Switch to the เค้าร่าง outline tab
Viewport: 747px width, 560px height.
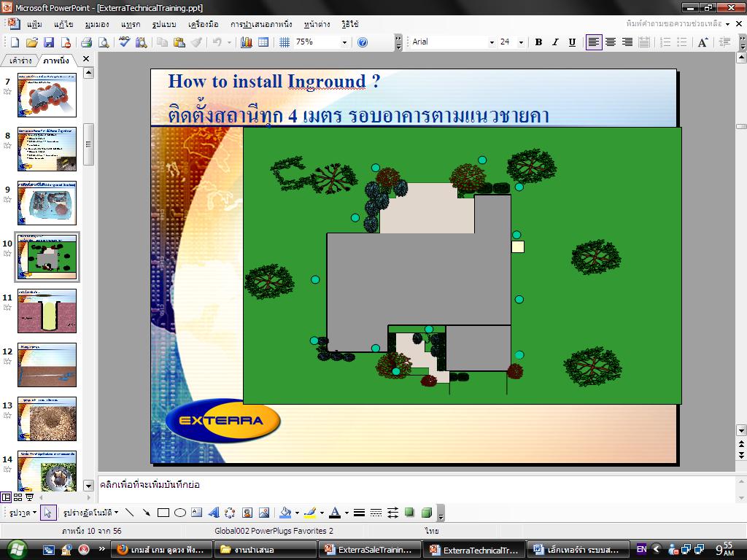20,61
